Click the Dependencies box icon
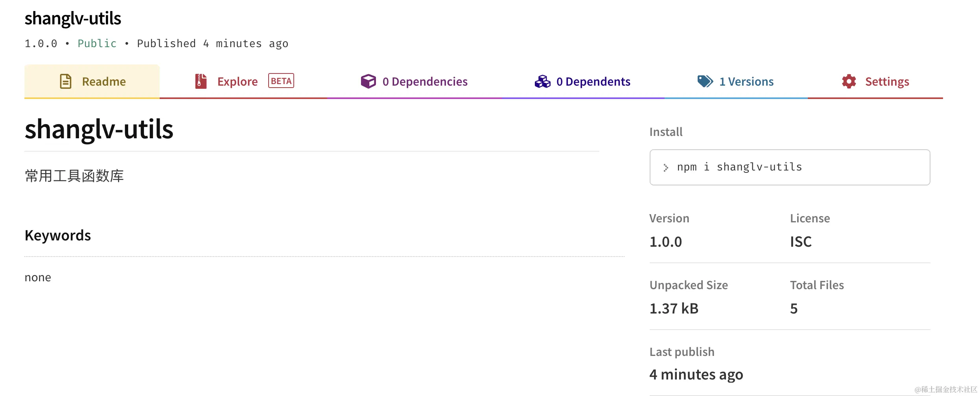 click(x=368, y=81)
